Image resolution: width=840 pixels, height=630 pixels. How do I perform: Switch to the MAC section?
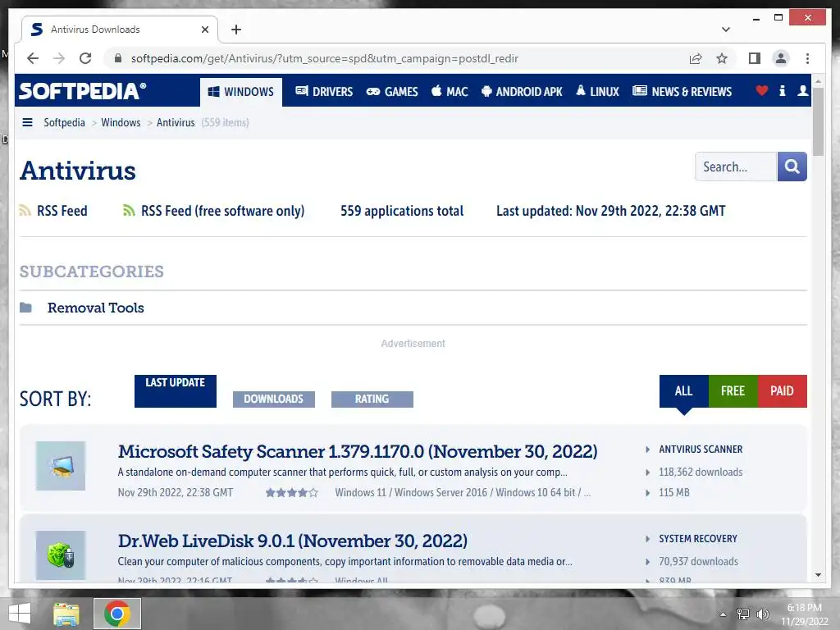pos(450,92)
